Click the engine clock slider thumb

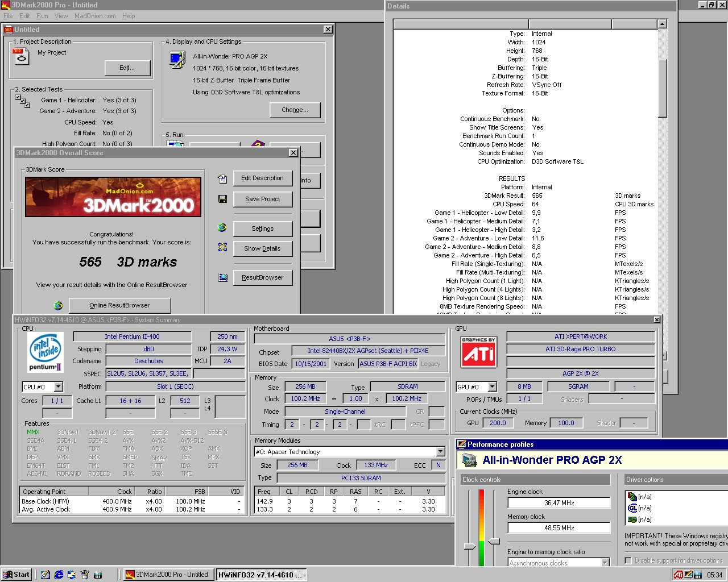tap(470, 547)
